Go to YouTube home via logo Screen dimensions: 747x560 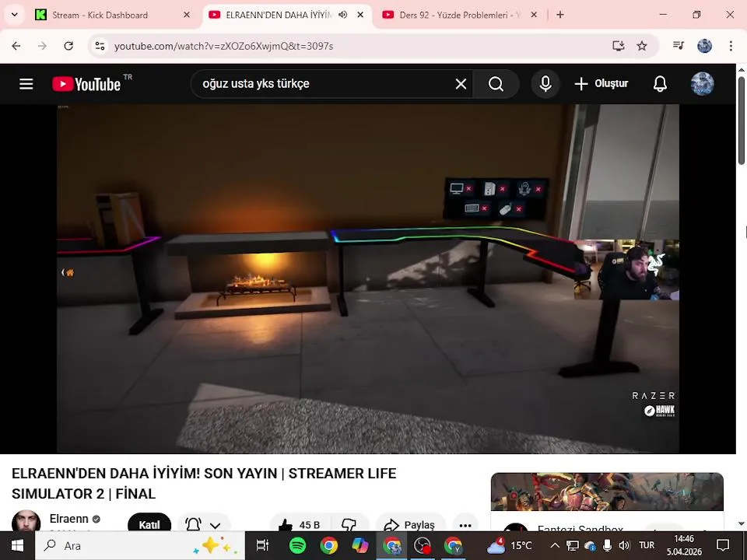click(86, 84)
